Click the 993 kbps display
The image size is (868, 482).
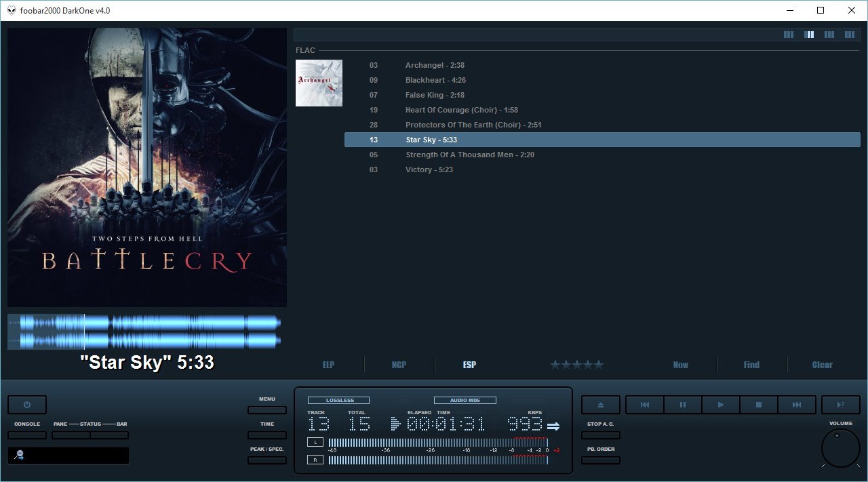pos(525,424)
